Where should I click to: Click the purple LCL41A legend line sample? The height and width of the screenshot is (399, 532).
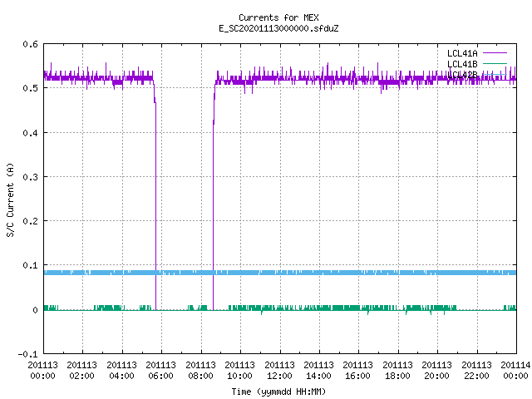click(x=495, y=53)
